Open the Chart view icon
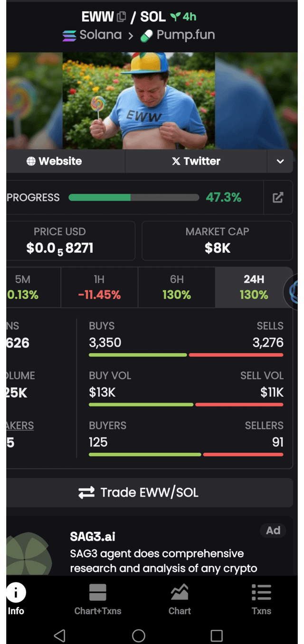304x644 pixels. (x=180, y=593)
